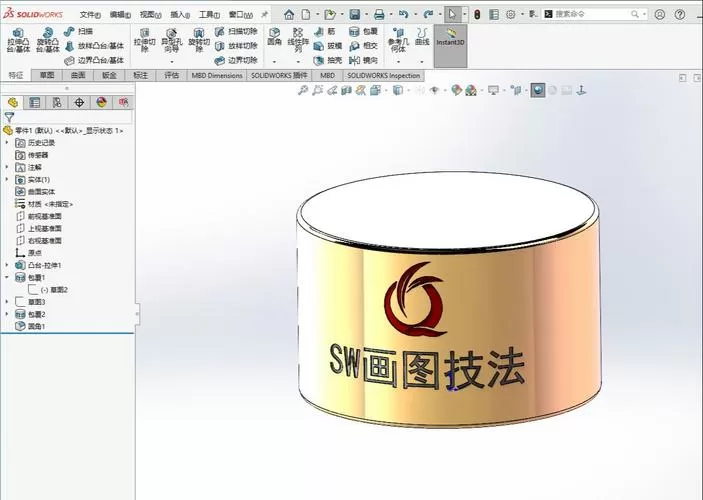Screen dimensions: 703x500
Task: Expand the 历史记录 (History) node
Action: (x=7, y=143)
